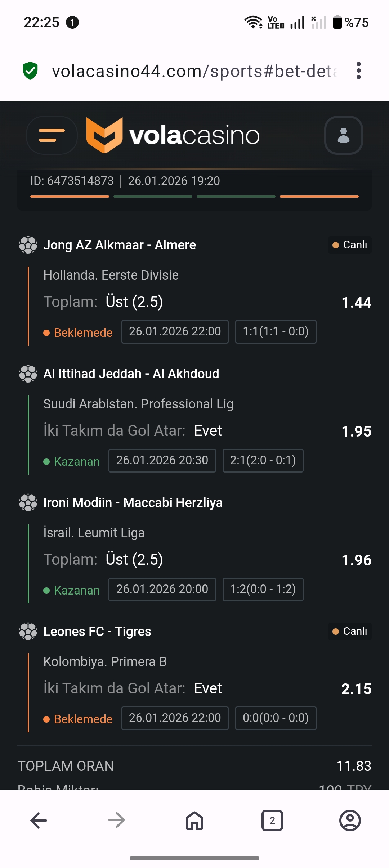389x868 pixels.
Task: Tap the first orange bet progress segment
Action: [x=70, y=196]
